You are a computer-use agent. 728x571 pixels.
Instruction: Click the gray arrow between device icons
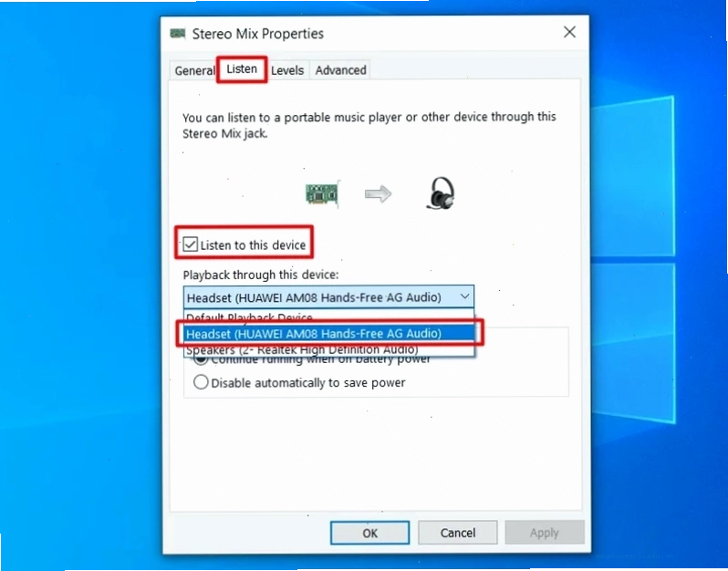point(378,194)
